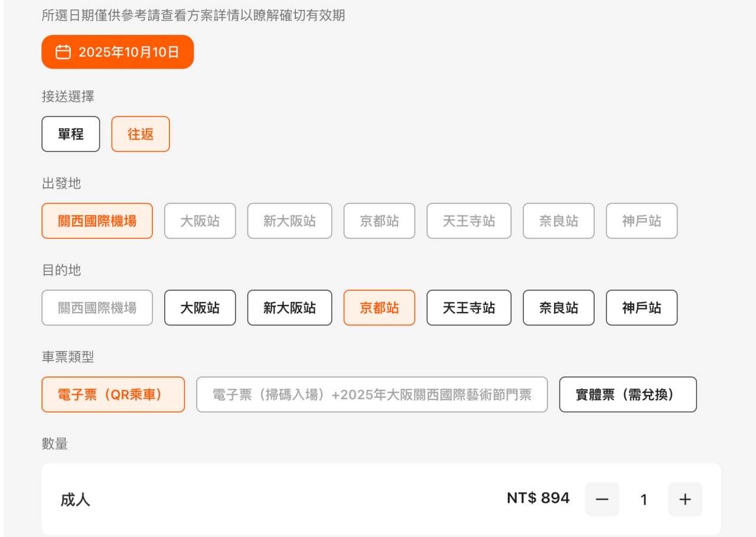756x537 pixels.
Task: Select 往返 round-trip transfer option
Action: pyautogui.click(x=140, y=134)
